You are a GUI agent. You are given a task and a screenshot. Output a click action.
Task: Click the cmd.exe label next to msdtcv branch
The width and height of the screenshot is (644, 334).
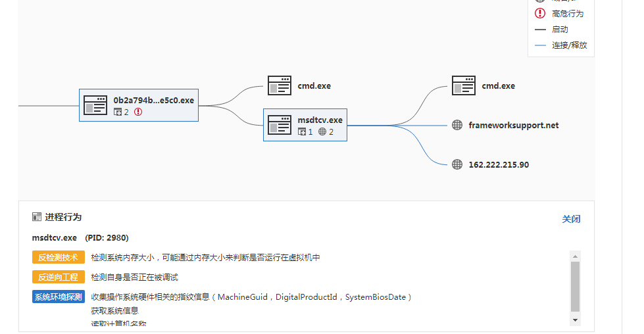pos(498,85)
